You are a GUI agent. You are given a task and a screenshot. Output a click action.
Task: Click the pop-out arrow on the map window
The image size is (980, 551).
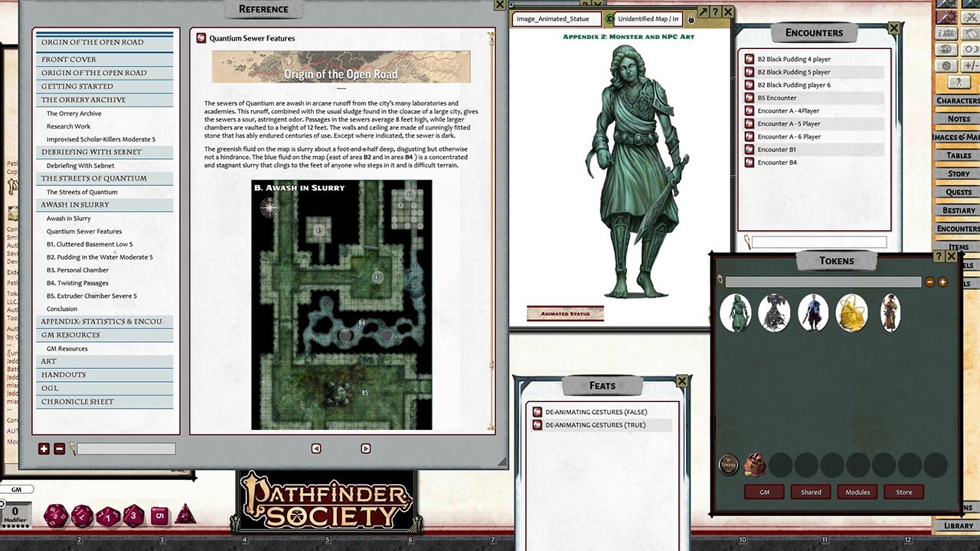[x=702, y=11]
